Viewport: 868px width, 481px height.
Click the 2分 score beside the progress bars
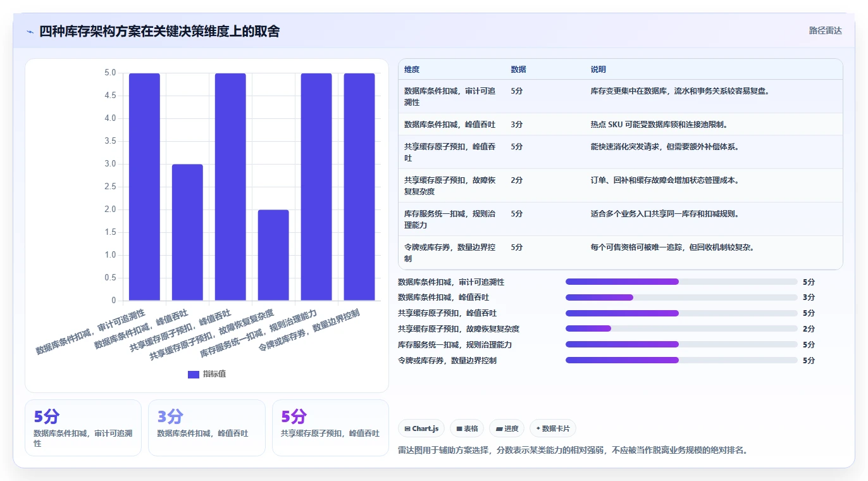809,329
